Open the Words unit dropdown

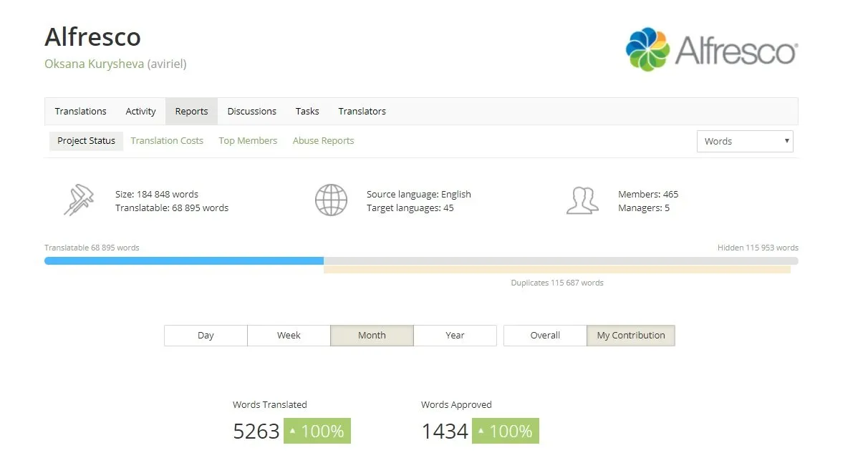coord(745,141)
